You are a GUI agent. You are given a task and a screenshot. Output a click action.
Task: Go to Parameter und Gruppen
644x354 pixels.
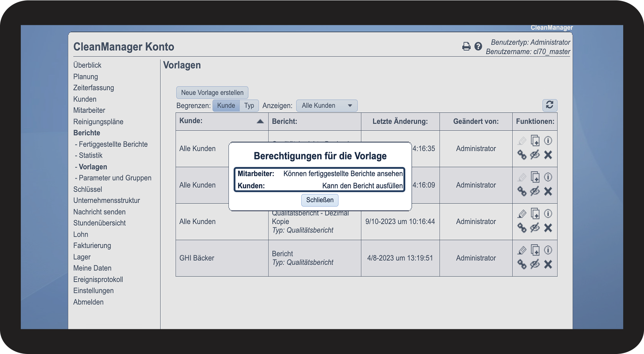coord(115,178)
